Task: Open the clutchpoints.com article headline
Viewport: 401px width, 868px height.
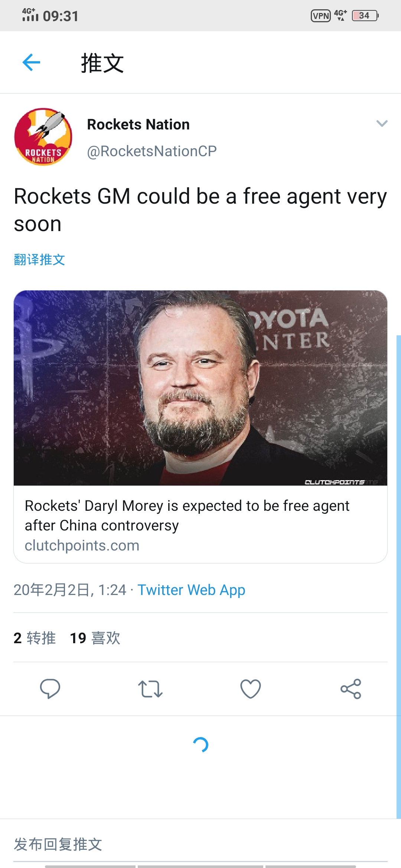Action: pos(187,516)
